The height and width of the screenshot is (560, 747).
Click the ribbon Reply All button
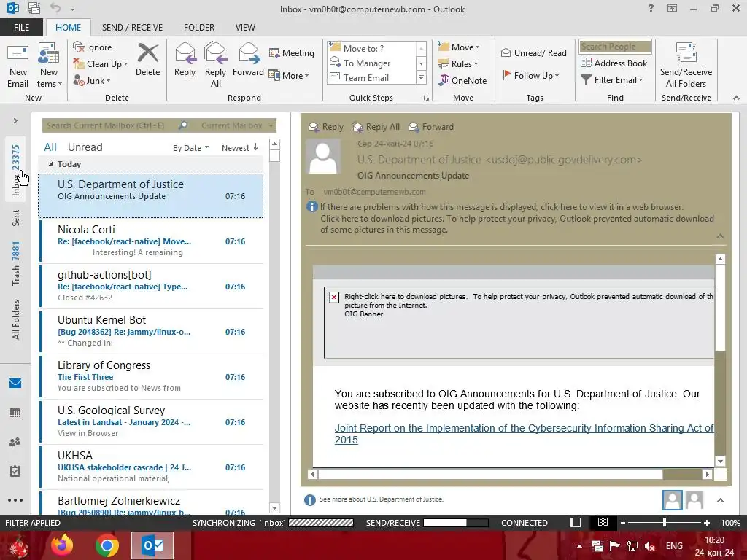pos(215,66)
